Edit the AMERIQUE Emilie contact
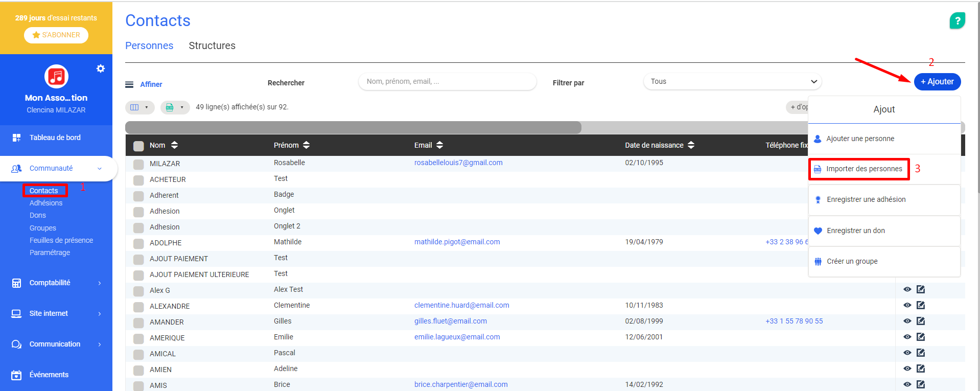980x391 pixels. (x=921, y=337)
